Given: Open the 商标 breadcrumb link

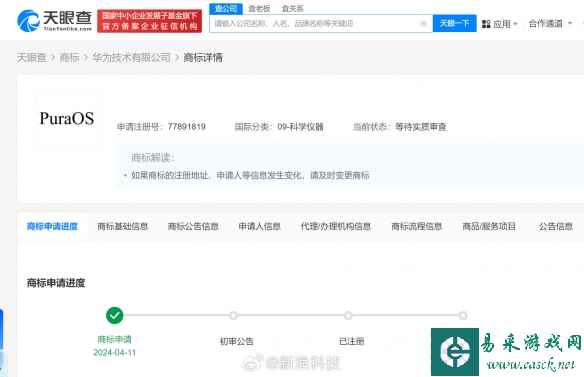Looking at the screenshot, I should click(69, 57).
